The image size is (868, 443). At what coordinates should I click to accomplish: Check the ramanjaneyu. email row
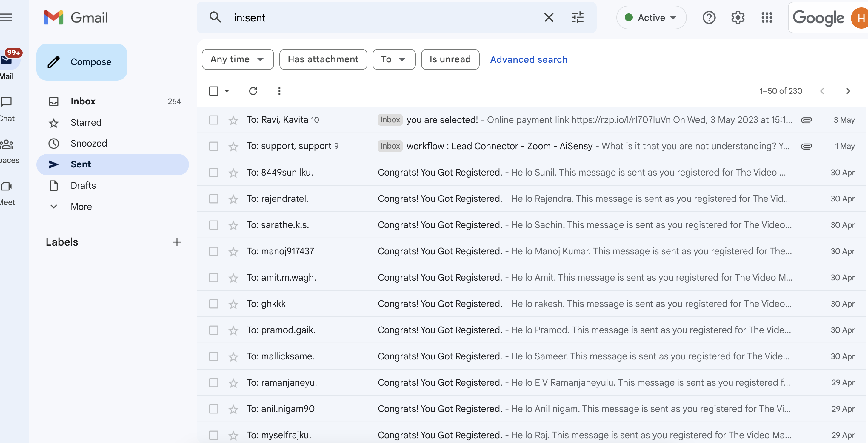click(x=214, y=383)
